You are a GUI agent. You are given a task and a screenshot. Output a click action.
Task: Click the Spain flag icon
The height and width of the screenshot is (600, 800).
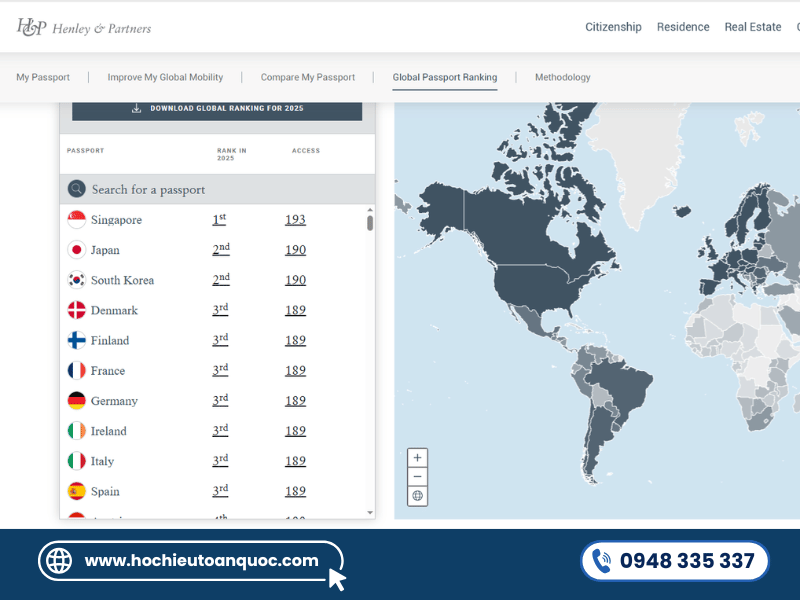click(77, 491)
